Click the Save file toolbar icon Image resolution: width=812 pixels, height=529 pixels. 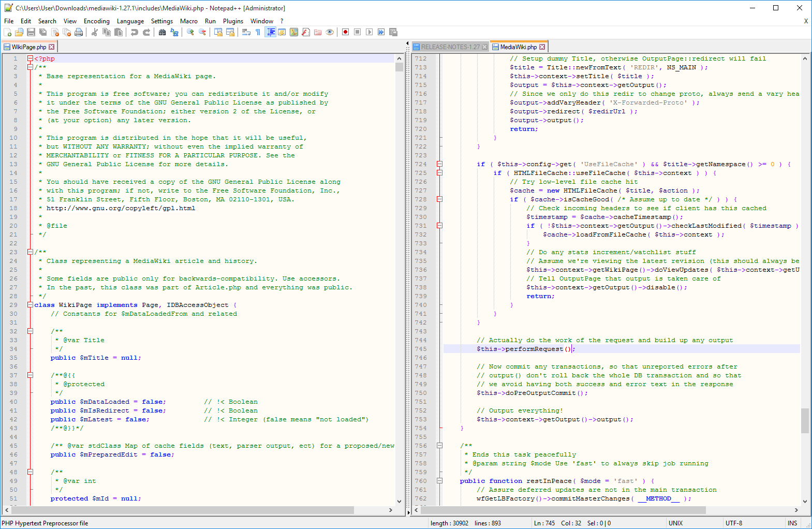click(x=31, y=32)
